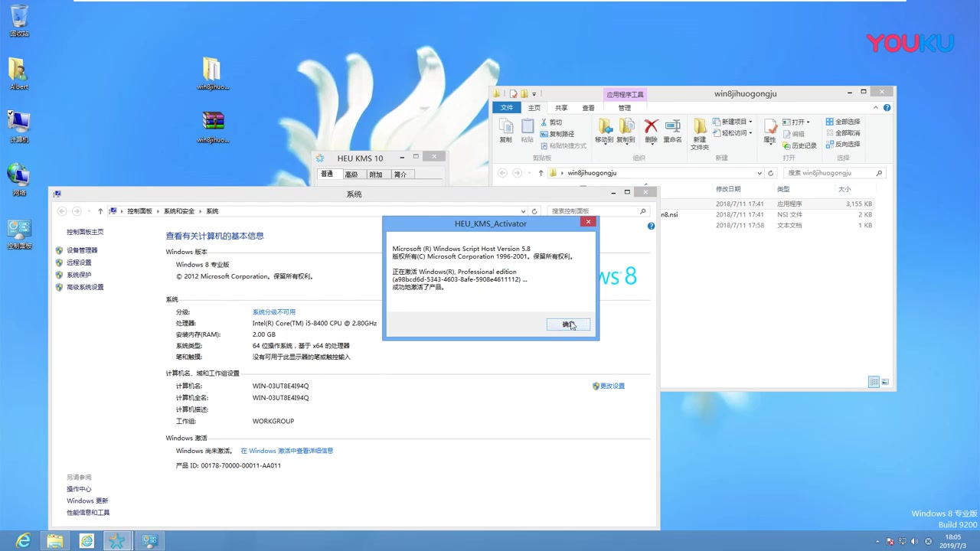
Task: Click 全部选择 (Select all) in ribbon
Action: [x=843, y=122]
